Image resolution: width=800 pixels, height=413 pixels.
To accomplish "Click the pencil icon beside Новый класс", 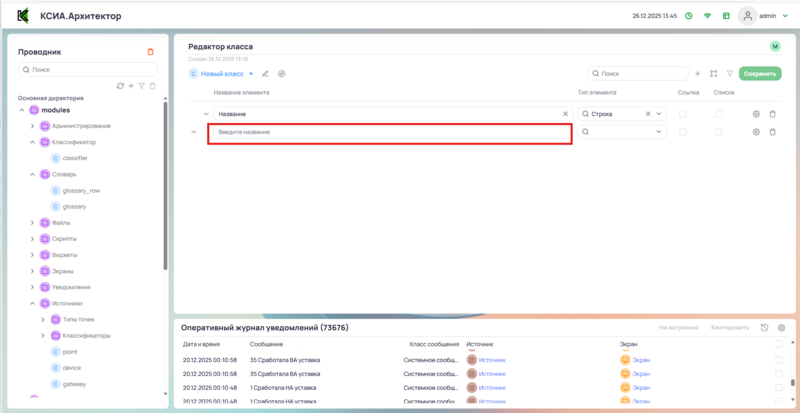I will pyautogui.click(x=265, y=73).
